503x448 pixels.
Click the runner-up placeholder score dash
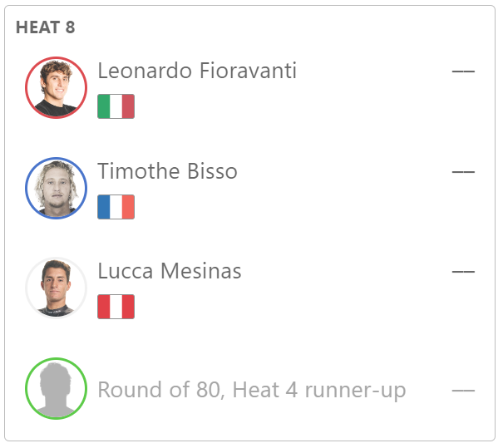click(x=463, y=391)
